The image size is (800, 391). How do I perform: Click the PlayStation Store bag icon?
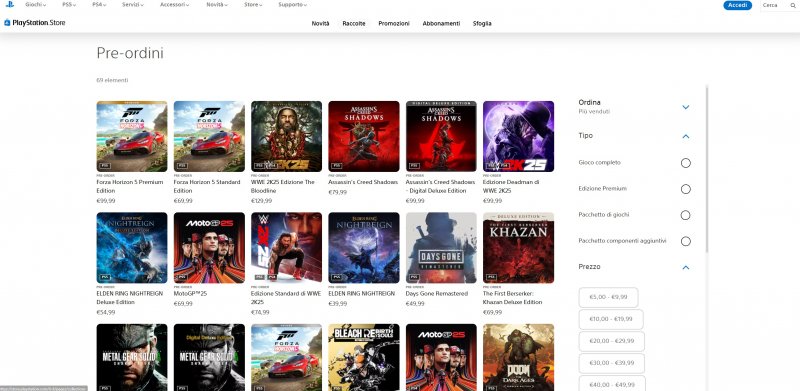(x=7, y=23)
